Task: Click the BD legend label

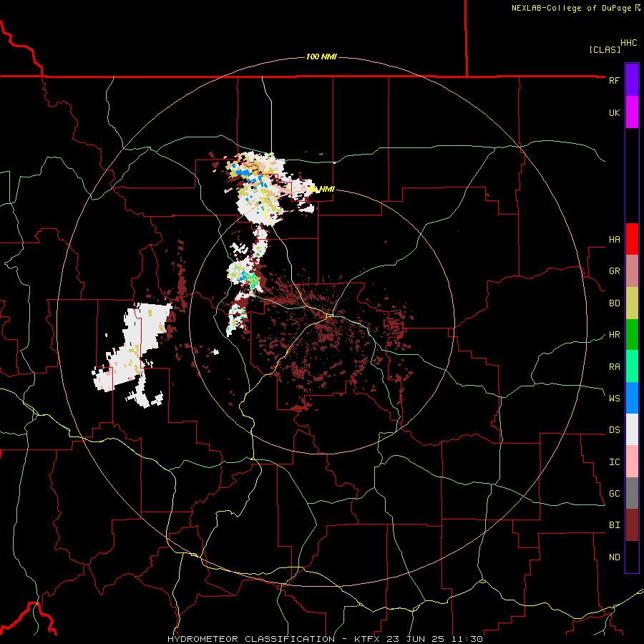Action: click(614, 303)
